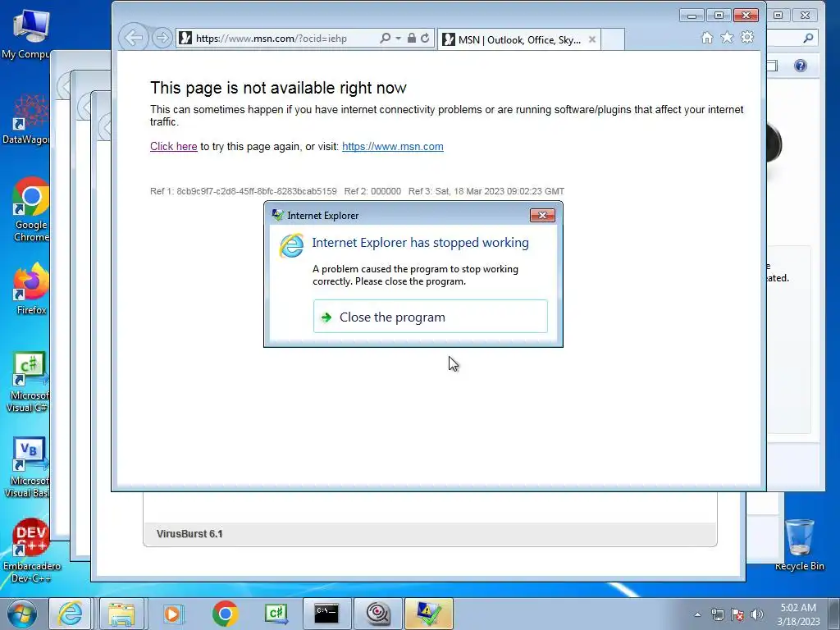Open a new blank tab
This screenshot has width=840, height=630.
coord(613,39)
